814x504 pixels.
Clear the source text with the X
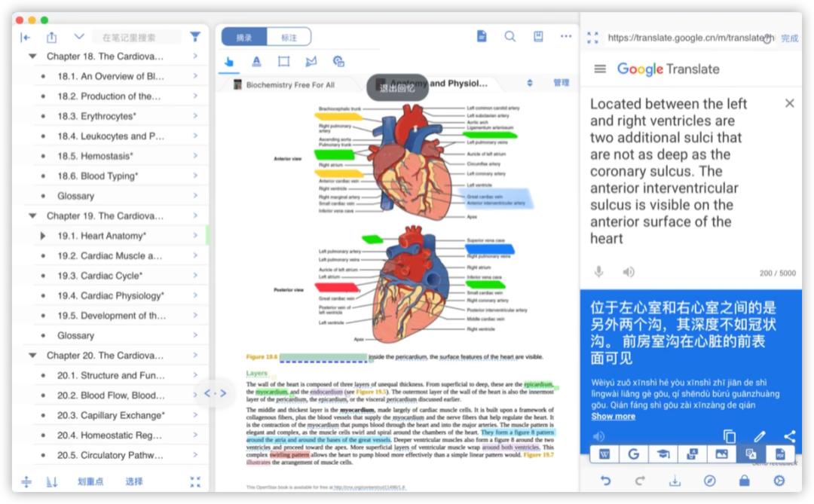790,103
